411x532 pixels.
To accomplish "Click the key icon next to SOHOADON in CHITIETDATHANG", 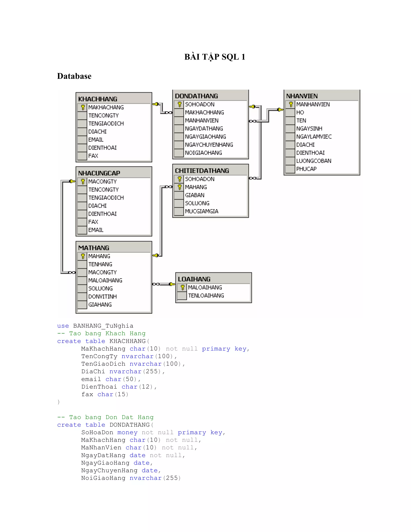I will 179,179.
